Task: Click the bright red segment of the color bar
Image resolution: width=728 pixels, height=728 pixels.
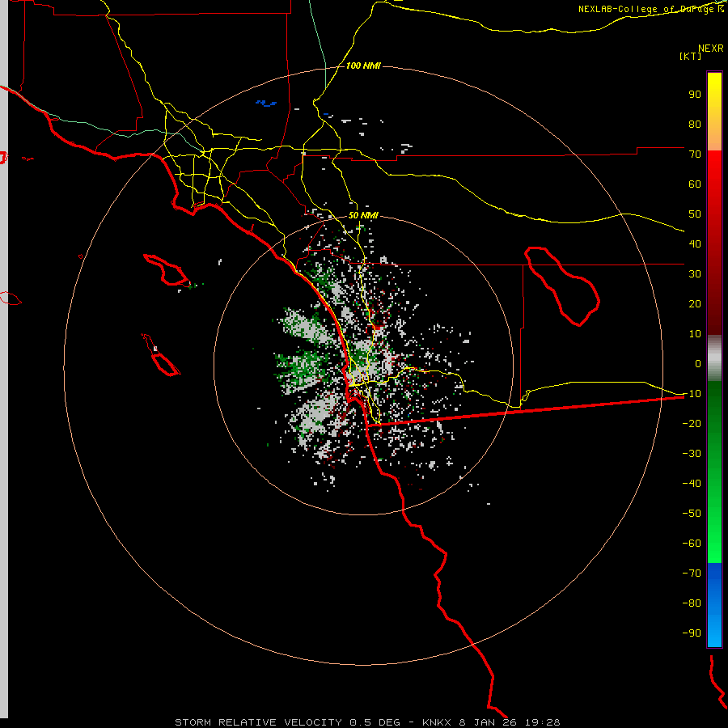Action: [x=714, y=171]
